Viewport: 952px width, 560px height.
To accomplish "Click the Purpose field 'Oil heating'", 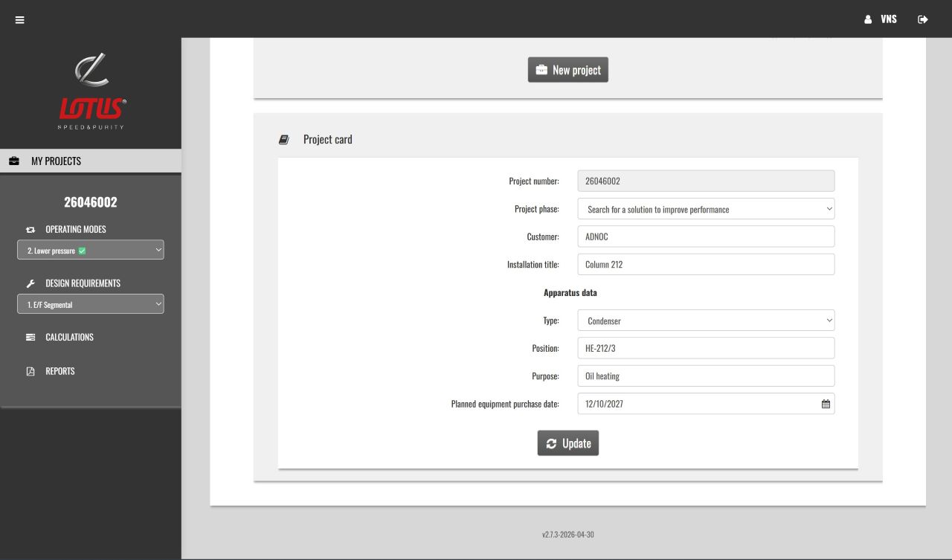I will point(706,376).
